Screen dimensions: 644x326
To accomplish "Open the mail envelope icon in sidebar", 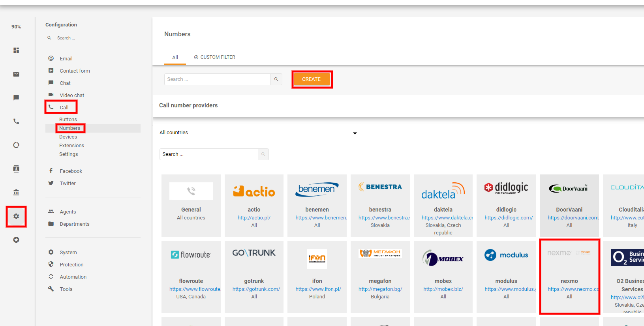I will (x=16, y=74).
